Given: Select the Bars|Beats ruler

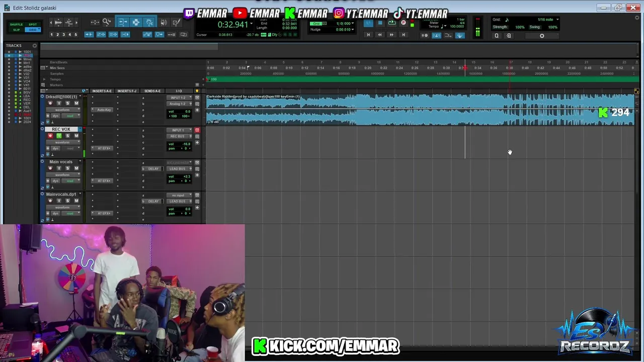Looking at the screenshot, I should (x=58, y=62).
